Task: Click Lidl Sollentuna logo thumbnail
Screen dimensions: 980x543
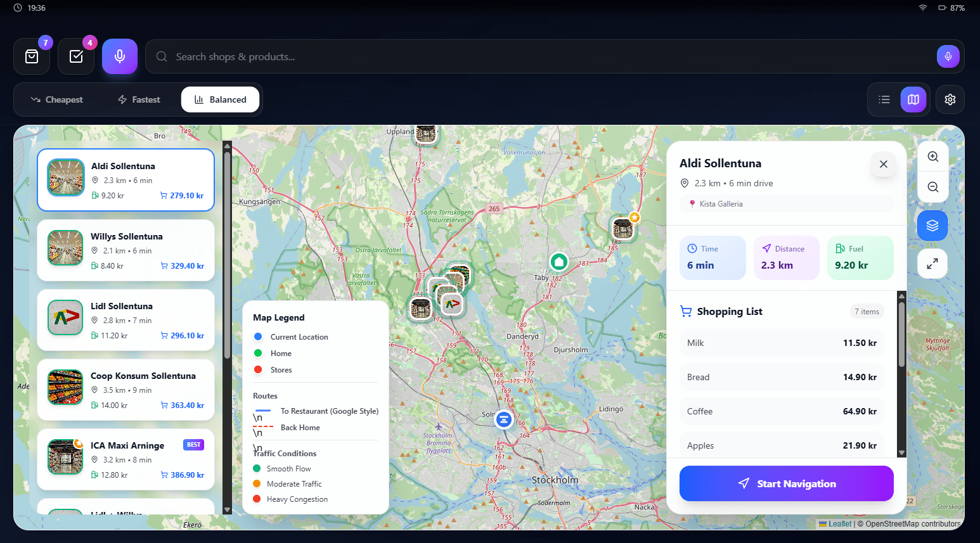Action: tap(65, 317)
